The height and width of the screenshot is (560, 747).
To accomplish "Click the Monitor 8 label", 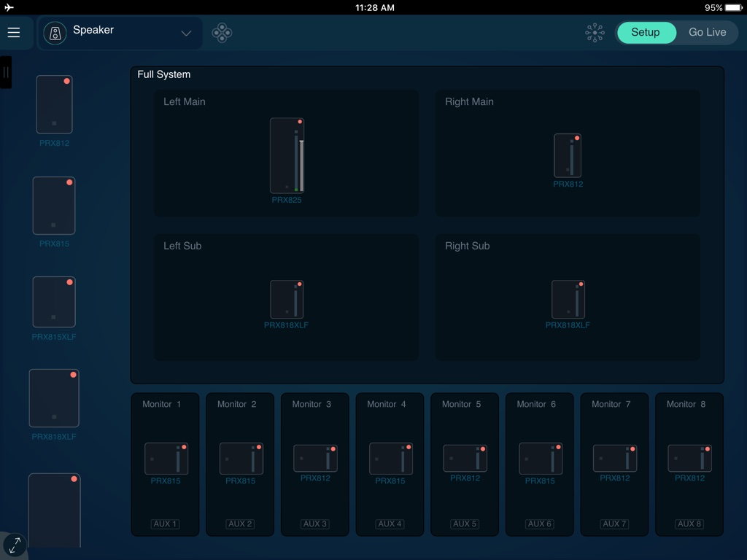I will [686, 404].
